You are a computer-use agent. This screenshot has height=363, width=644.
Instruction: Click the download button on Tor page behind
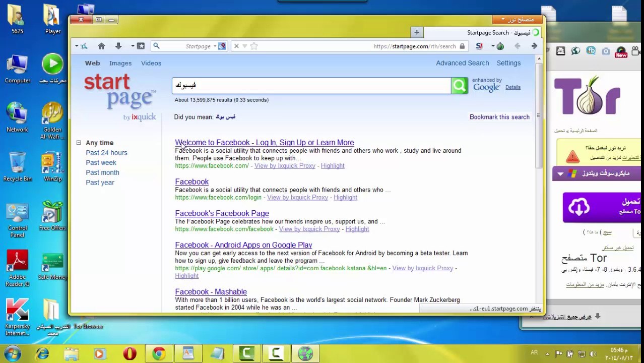(602, 207)
